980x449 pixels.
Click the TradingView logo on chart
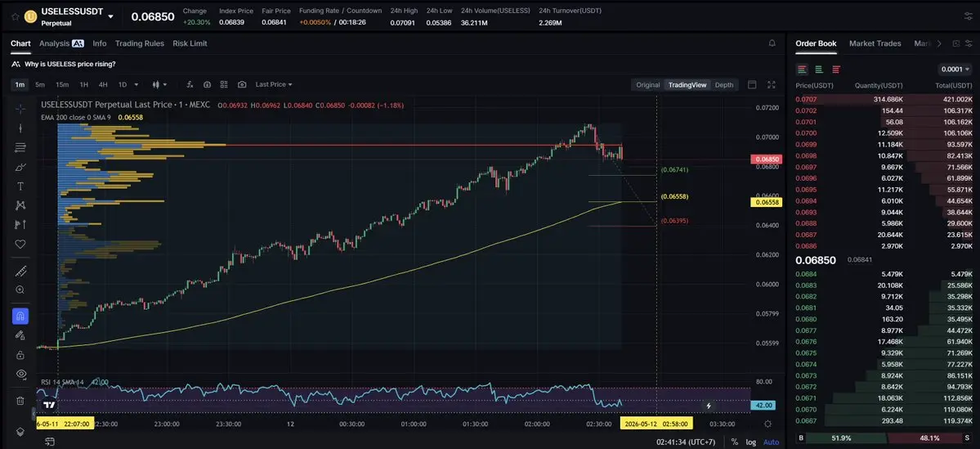pos(49,405)
